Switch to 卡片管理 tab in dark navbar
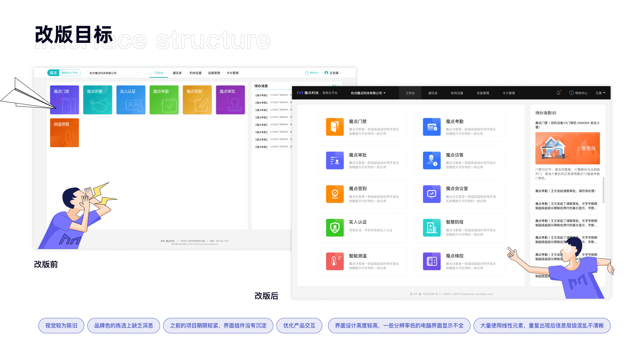This screenshot has width=644, height=362. [509, 93]
